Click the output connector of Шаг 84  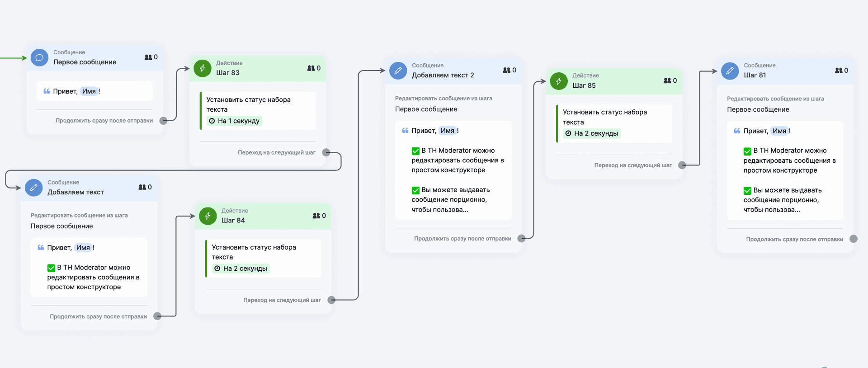click(331, 300)
